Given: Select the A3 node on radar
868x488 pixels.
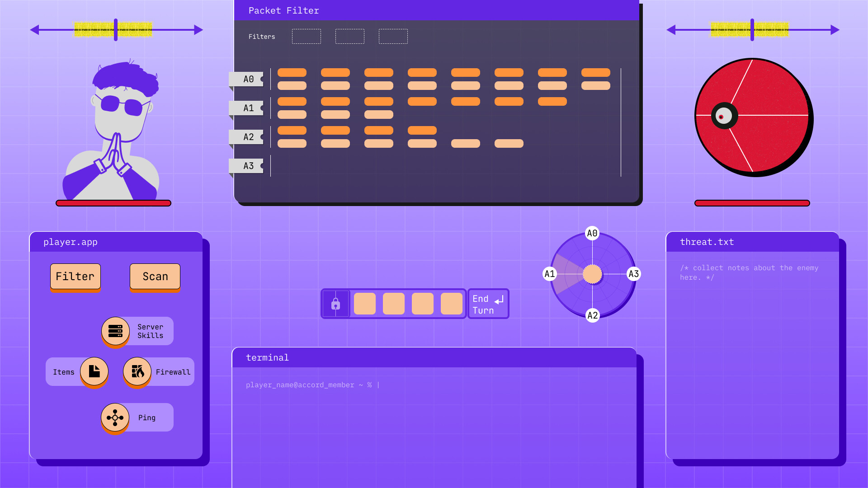Looking at the screenshot, I should (634, 274).
